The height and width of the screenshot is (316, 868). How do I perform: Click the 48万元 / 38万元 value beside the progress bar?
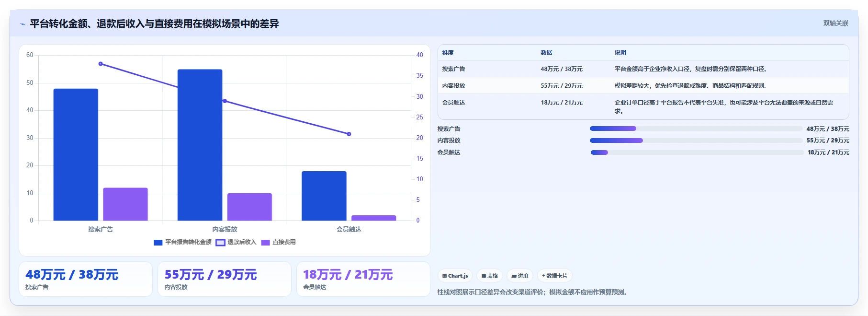click(x=828, y=129)
